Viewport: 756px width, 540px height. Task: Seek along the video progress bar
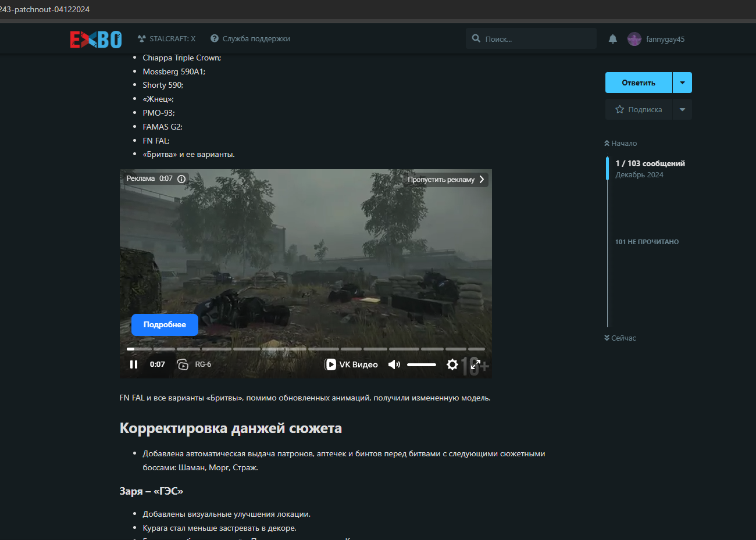click(x=306, y=349)
